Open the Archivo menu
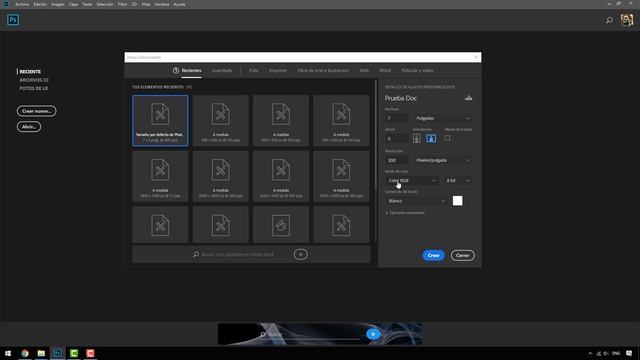Image resolution: width=640 pixels, height=360 pixels. 22,4
